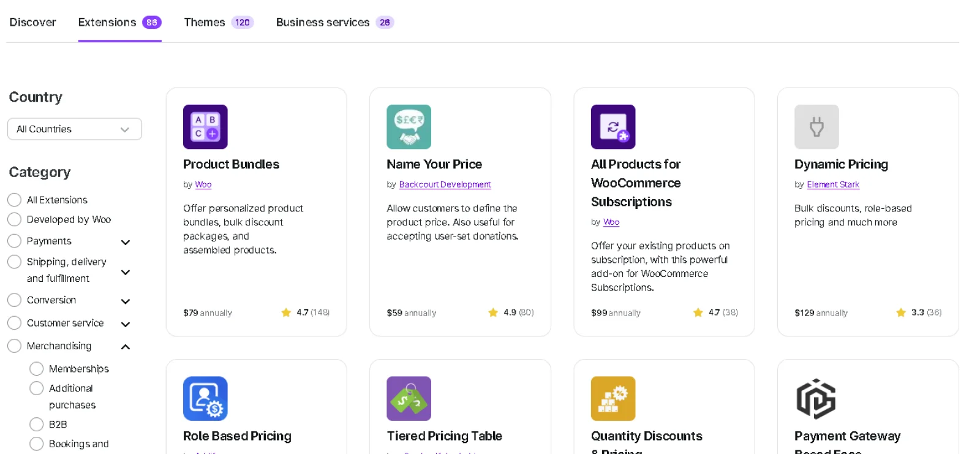Click the Product Bundles extension icon
Screen dimensions: 980x454
click(205, 127)
